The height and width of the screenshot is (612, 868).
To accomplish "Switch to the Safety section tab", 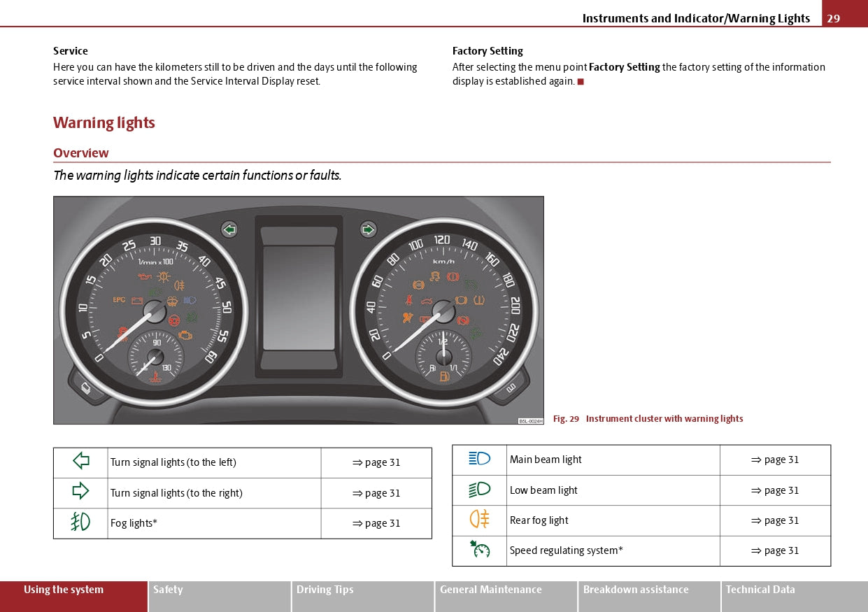I will coord(168,590).
